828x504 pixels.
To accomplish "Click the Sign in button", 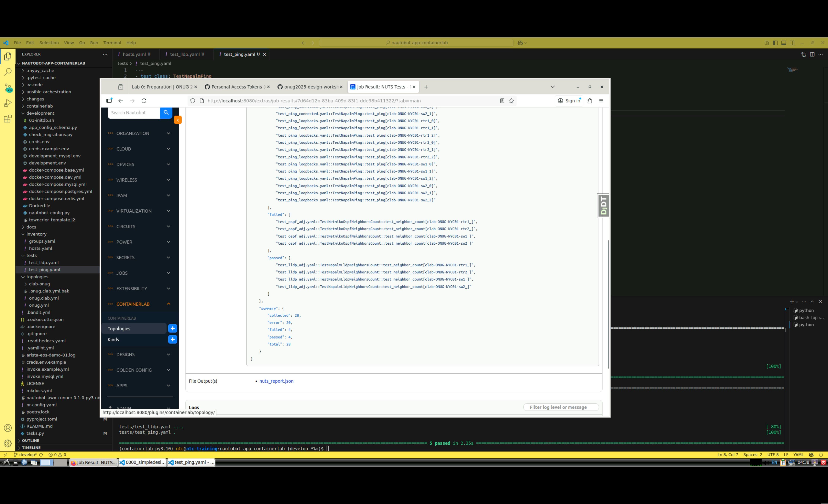I will (569, 101).
